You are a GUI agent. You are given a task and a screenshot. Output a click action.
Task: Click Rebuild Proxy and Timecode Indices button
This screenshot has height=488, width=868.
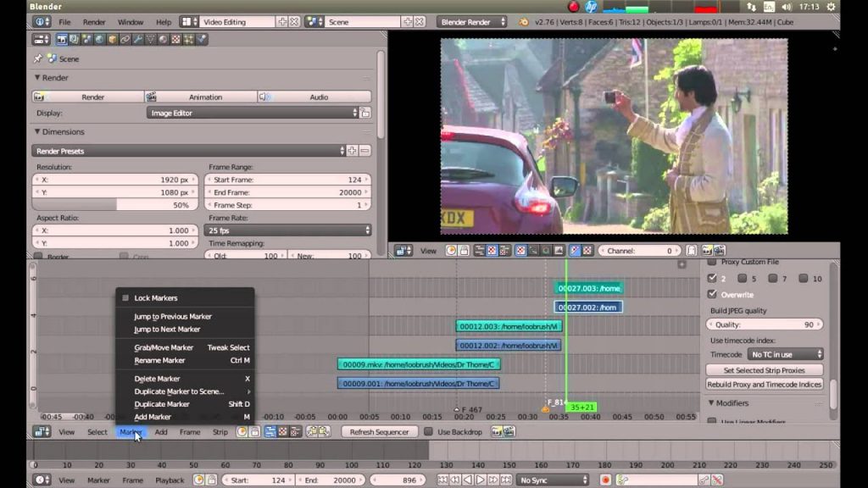pyautogui.click(x=765, y=384)
